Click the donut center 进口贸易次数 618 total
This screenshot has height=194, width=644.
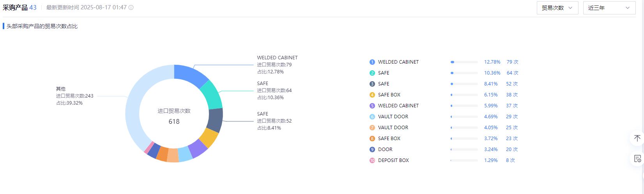coord(174,116)
